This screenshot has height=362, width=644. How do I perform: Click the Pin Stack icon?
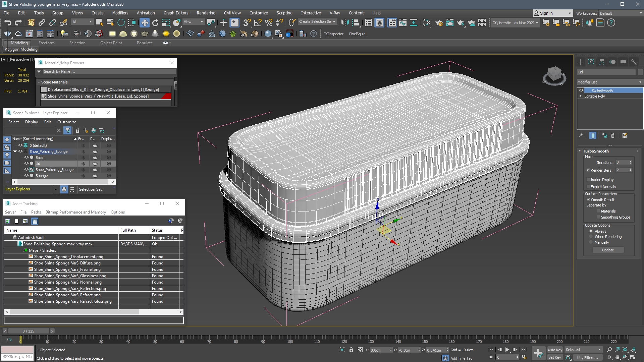pyautogui.click(x=581, y=135)
